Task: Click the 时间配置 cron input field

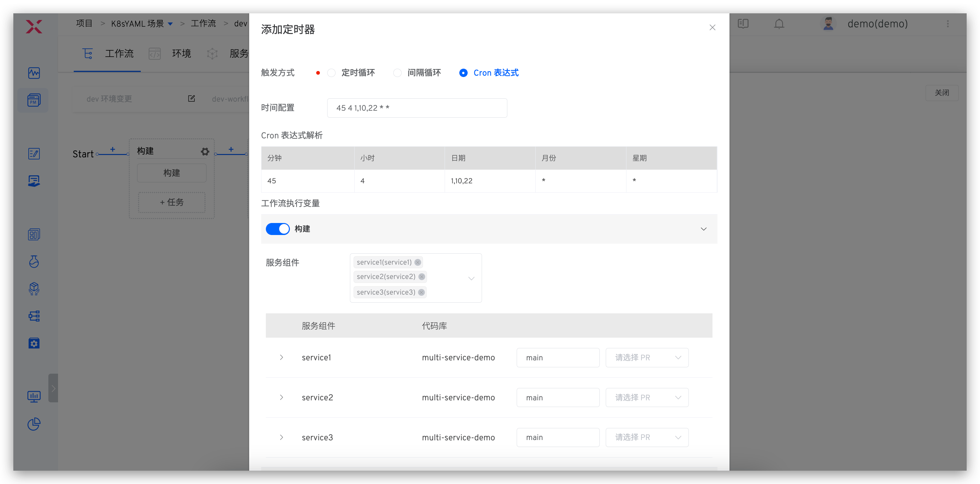Action: (x=417, y=108)
